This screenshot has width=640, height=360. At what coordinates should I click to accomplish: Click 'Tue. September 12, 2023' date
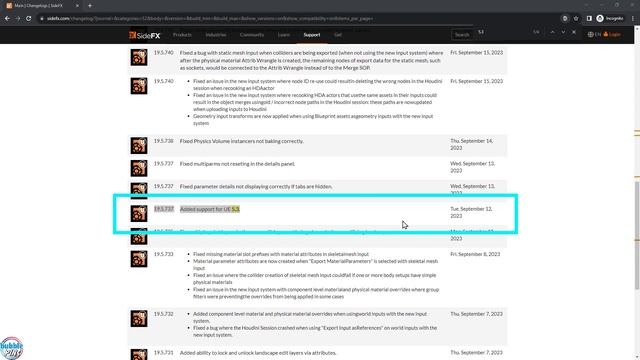pyautogui.click(x=471, y=212)
